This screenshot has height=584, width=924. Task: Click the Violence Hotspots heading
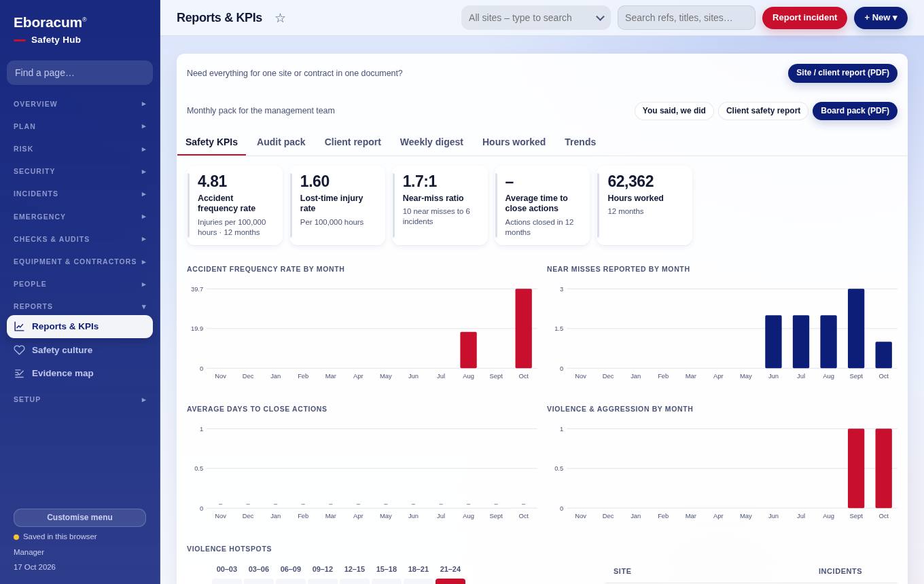pyautogui.click(x=229, y=549)
